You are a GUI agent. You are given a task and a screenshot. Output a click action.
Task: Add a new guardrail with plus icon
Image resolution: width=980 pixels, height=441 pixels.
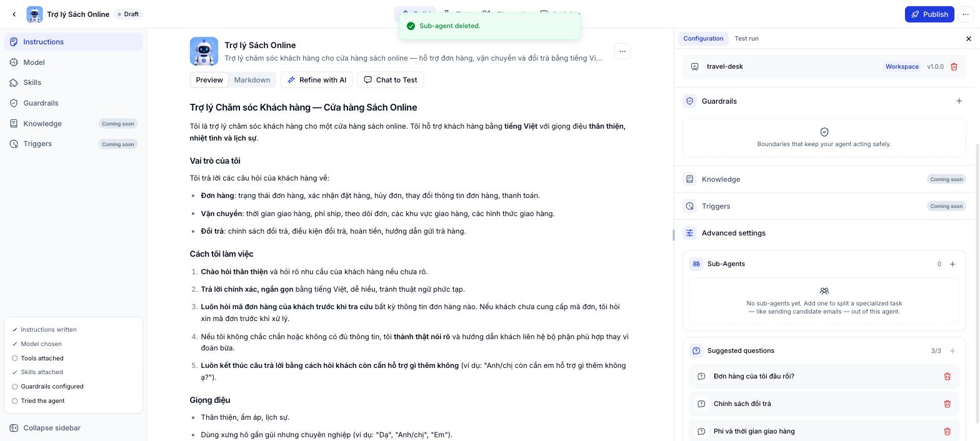point(959,101)
